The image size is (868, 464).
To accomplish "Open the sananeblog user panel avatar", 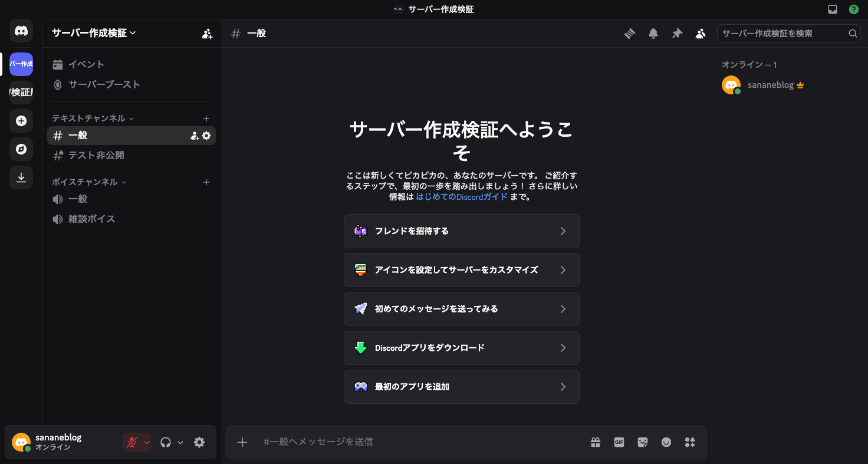I will [21, 442].
